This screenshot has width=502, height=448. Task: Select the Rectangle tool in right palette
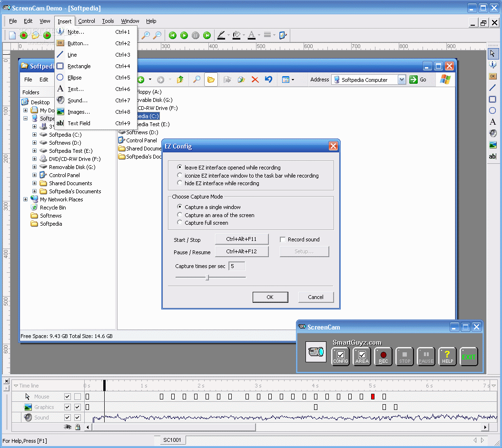[492, 100]
